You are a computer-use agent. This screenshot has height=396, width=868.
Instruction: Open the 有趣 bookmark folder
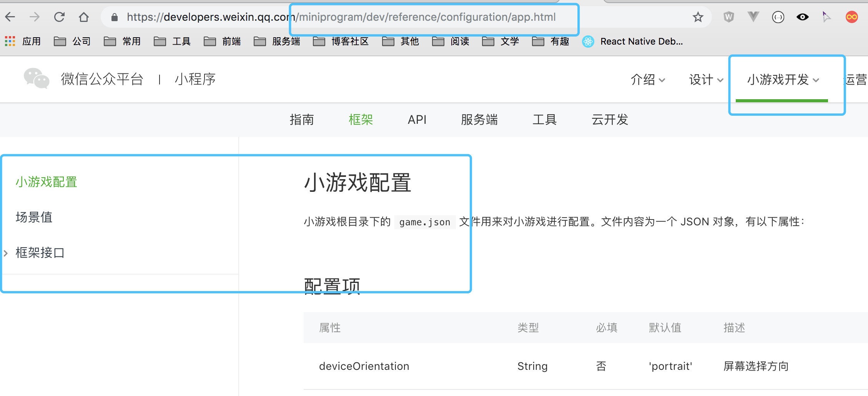click(550, 41)
